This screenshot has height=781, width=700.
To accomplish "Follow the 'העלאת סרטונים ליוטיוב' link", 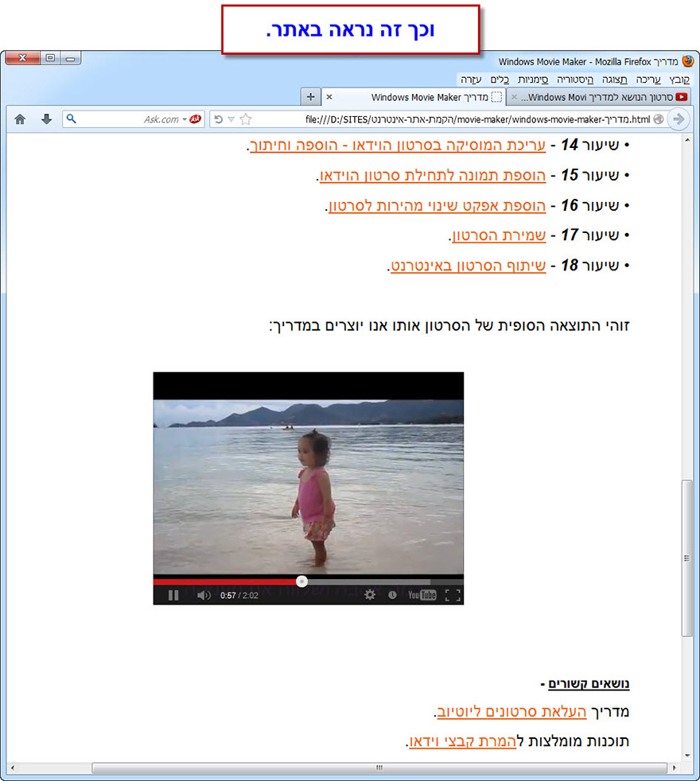I will tap(511, 712).
